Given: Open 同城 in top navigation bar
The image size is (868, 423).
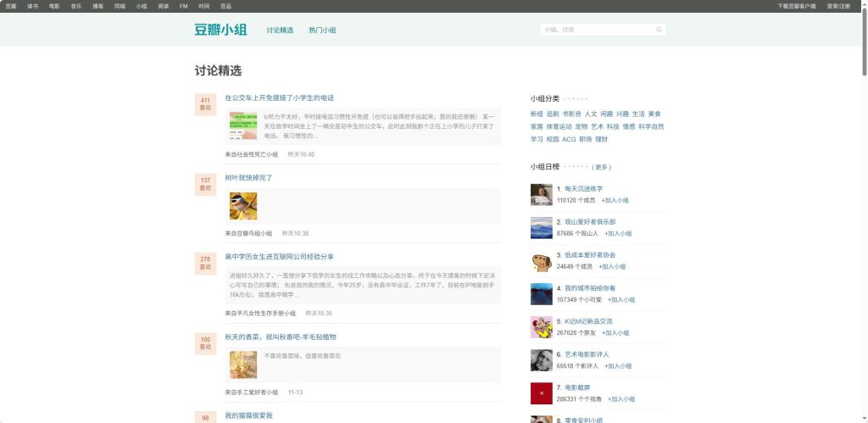Looking at the screenshot, I should coord(120,6).
